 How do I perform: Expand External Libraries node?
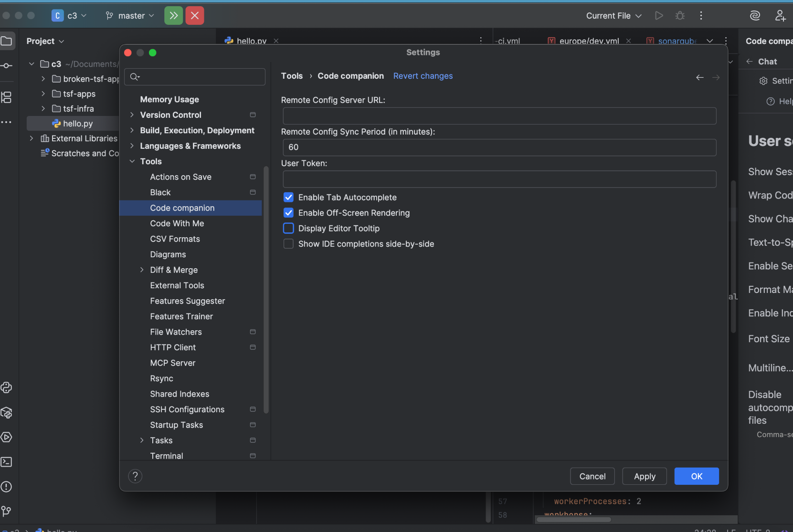pos(32,138)
